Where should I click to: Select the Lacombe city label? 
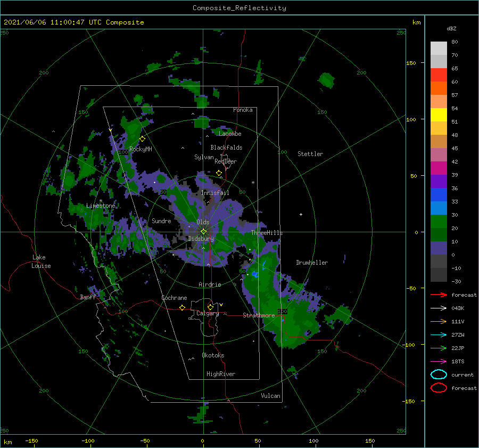(x=230, y=134)
